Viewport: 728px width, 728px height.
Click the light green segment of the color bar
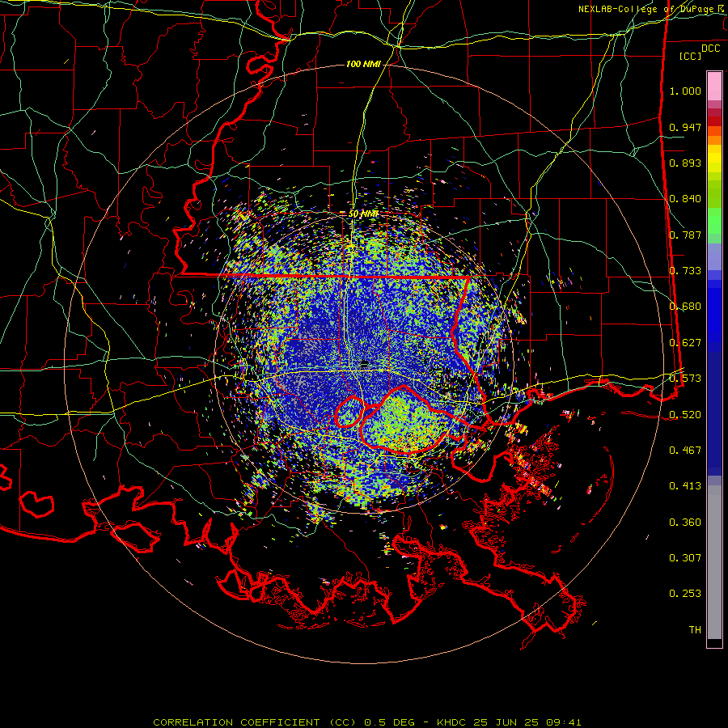tap(714, 221)
